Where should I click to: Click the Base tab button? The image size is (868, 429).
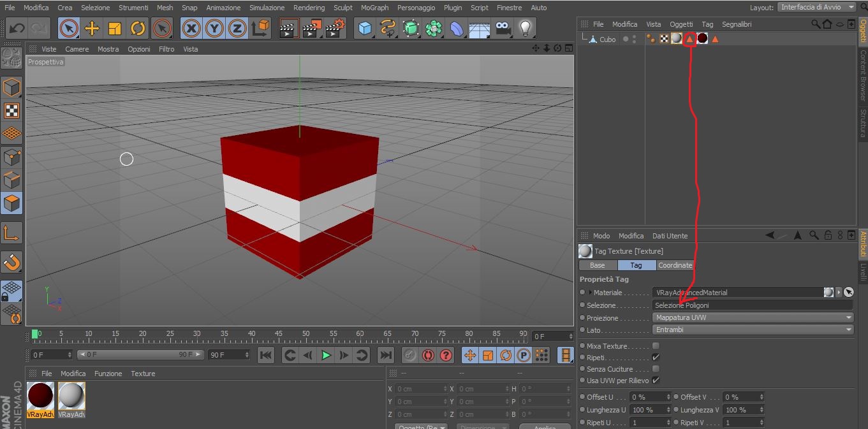click(x=598, y=265)
